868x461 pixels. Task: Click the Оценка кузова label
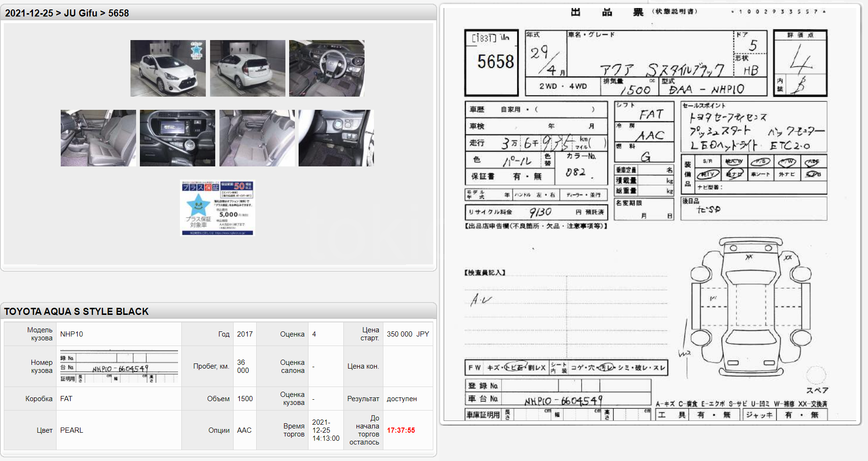[292, 398]
